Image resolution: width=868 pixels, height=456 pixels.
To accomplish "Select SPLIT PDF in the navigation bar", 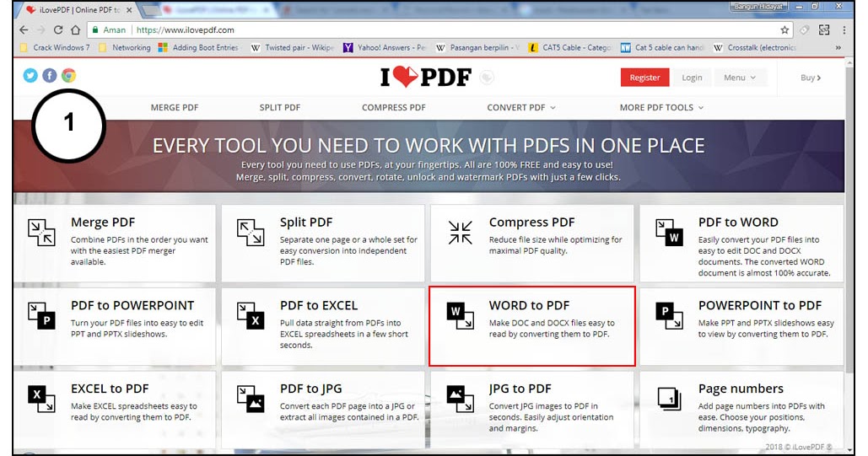I will tap(279, 107).
